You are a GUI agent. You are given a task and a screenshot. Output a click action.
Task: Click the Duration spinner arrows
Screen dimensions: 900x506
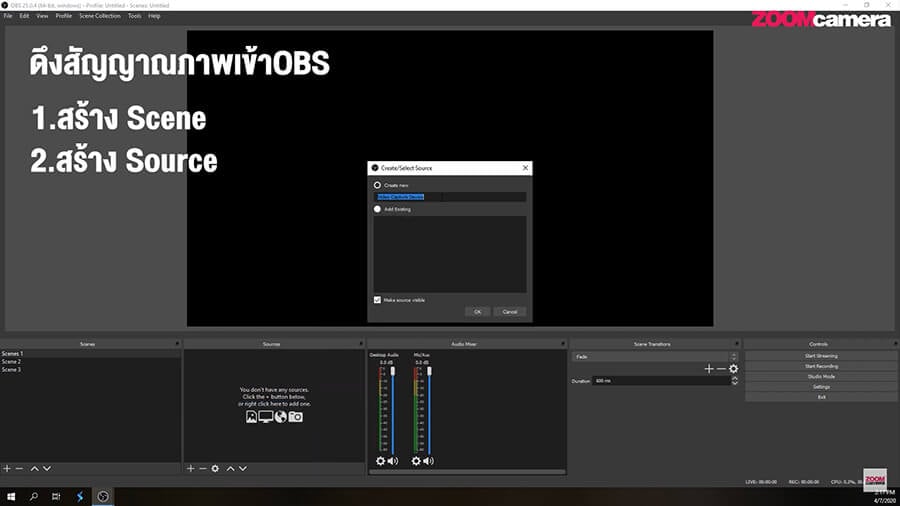click(735, 381)
